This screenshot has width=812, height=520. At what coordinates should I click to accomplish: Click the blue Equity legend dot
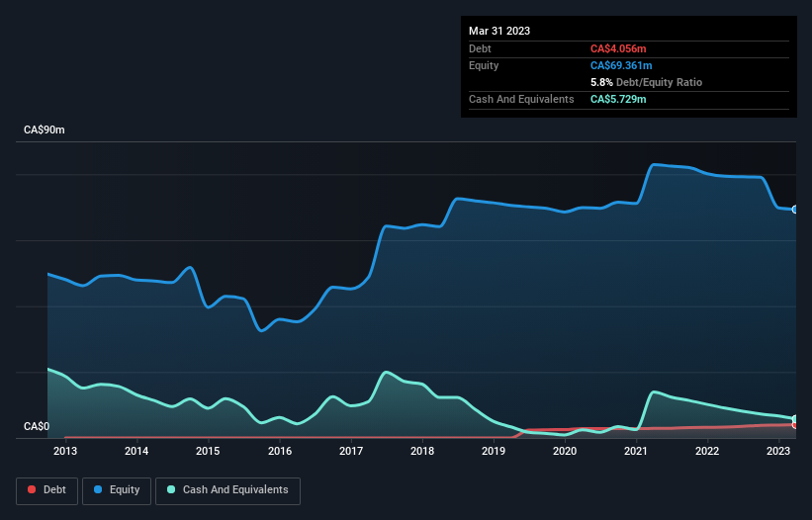(x=98, y=489)
